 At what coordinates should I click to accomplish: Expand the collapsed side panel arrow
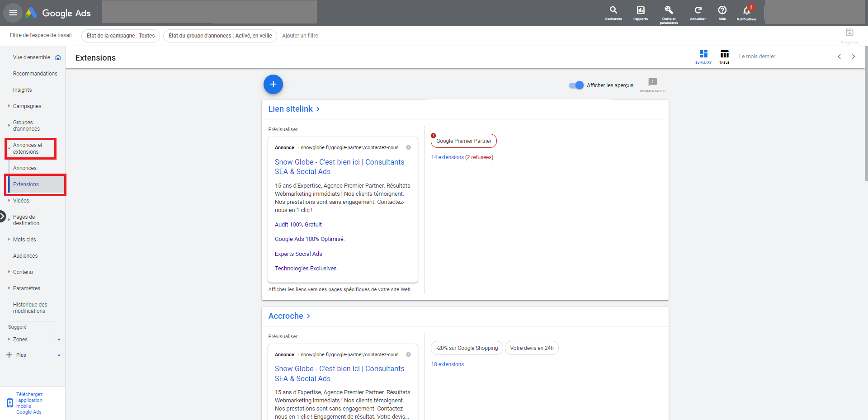click(x=3, y=217)
